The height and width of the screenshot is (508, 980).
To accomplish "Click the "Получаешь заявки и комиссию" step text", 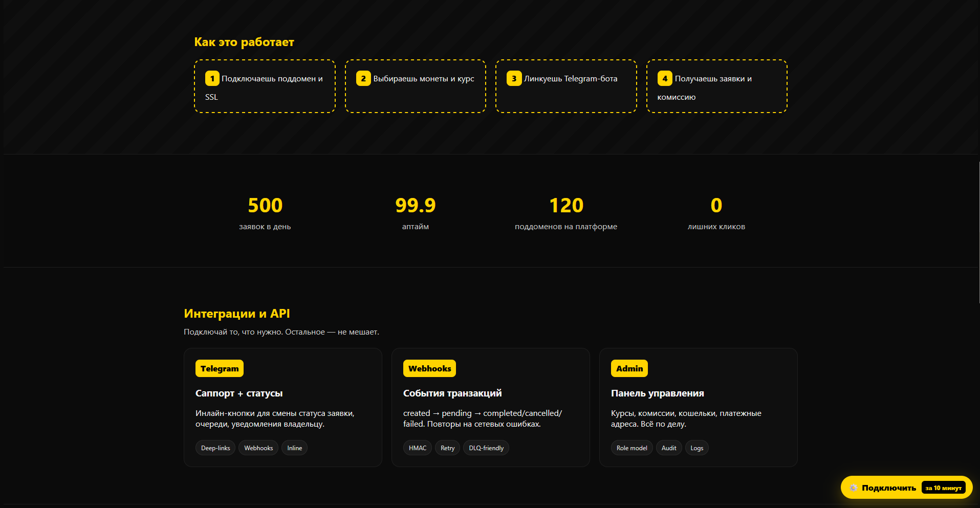I will (x=705, y=87).
